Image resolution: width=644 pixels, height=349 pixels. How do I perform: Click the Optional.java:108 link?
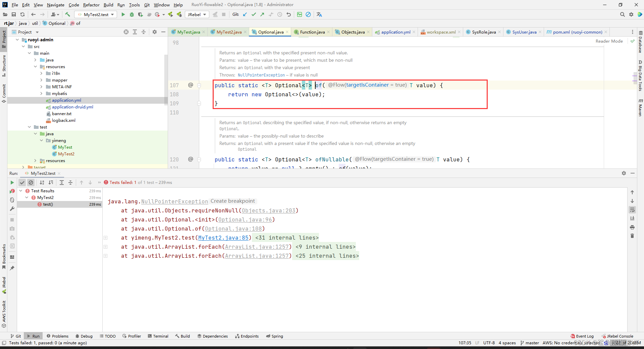point(233,229)
